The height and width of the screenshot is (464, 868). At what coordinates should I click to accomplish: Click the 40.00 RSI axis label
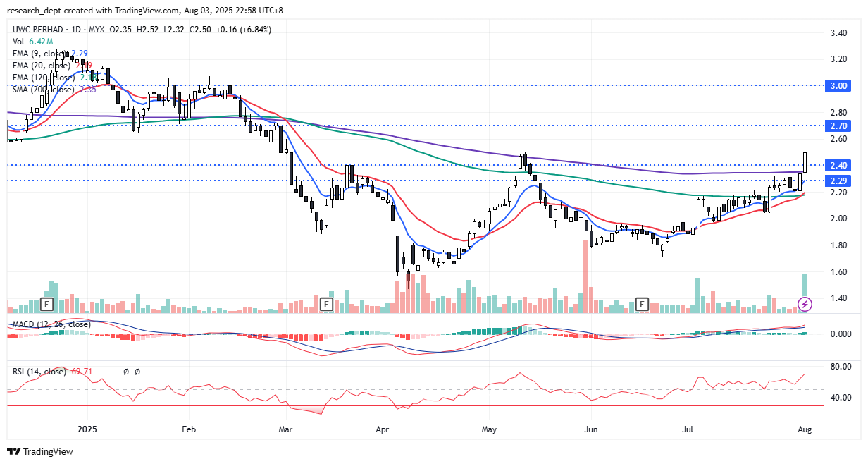(840, 398)
